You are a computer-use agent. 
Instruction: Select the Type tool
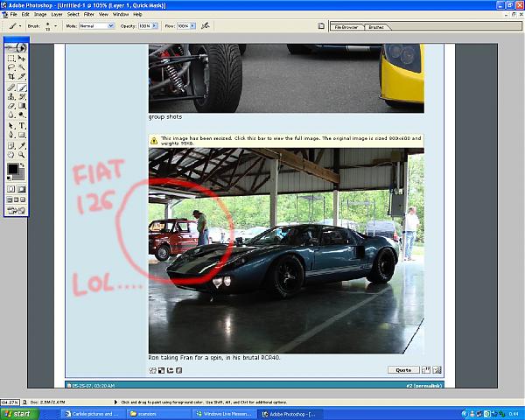22,126
